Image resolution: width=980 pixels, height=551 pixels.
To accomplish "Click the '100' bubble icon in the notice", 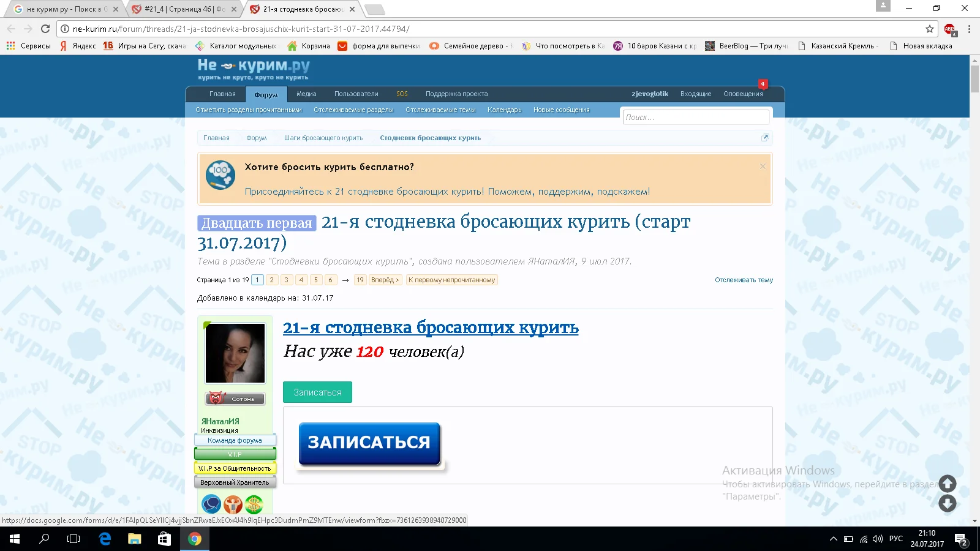I will pyautogui.click(x=221, y=174).
